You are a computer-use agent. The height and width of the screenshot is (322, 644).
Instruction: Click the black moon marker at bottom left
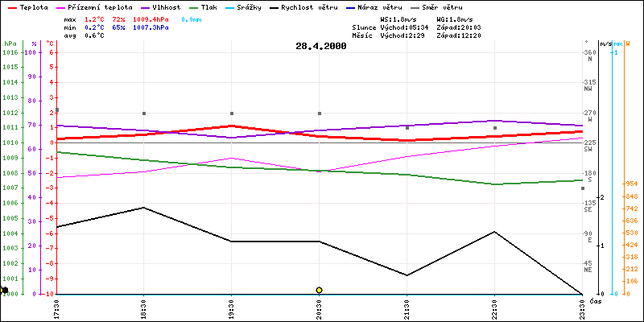point(5,290)
